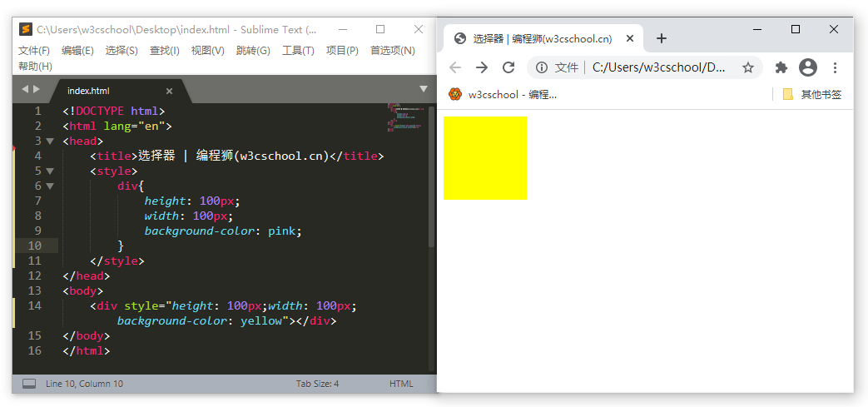Reload the page in Chrome

tap(508, 67)
